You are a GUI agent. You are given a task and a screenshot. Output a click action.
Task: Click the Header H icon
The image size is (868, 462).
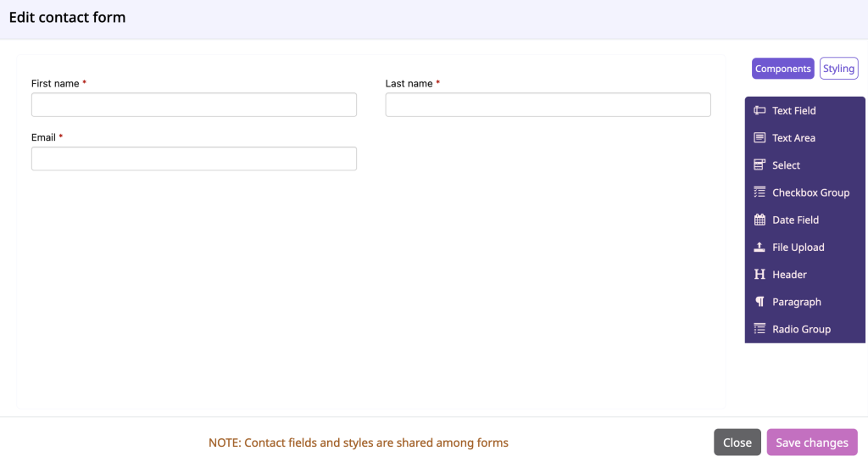(759, 275)
